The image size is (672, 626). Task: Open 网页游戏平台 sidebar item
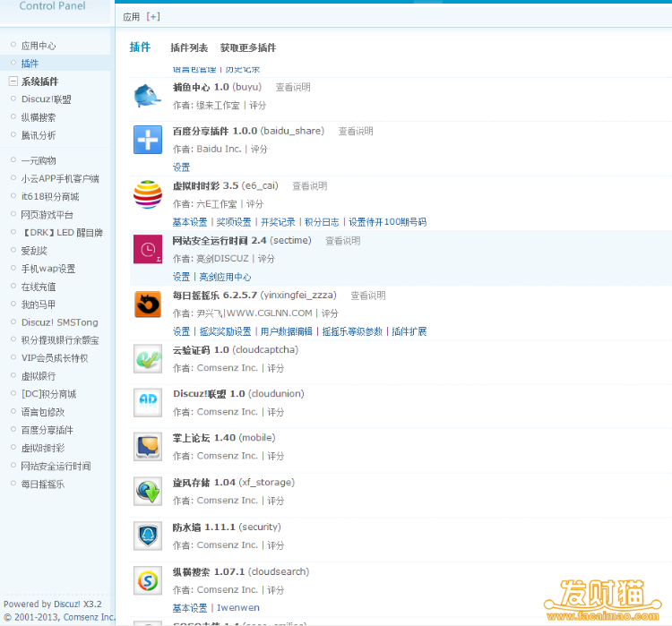(x=47, y=214)
